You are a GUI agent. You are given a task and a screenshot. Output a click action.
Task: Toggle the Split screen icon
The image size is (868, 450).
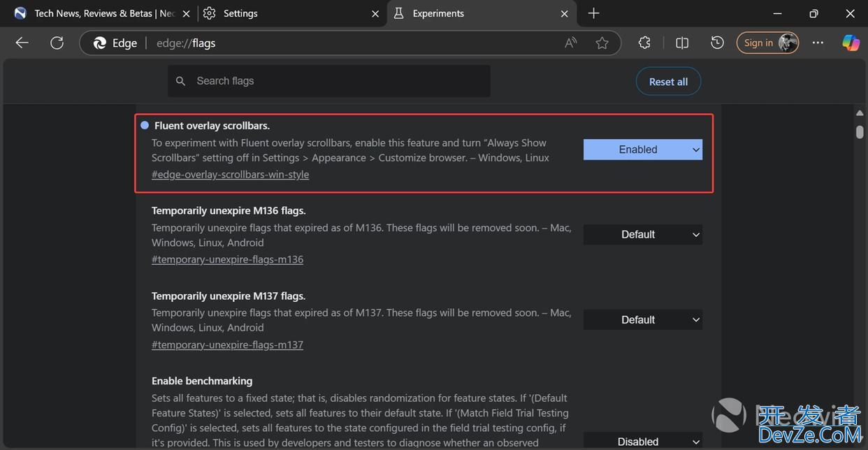[682, 43]
